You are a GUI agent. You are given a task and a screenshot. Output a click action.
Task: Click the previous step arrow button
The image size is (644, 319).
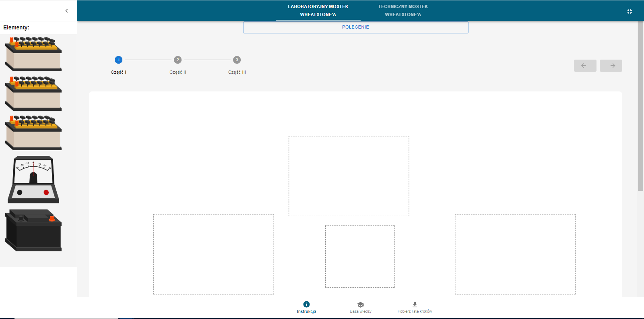pos(585,66)
